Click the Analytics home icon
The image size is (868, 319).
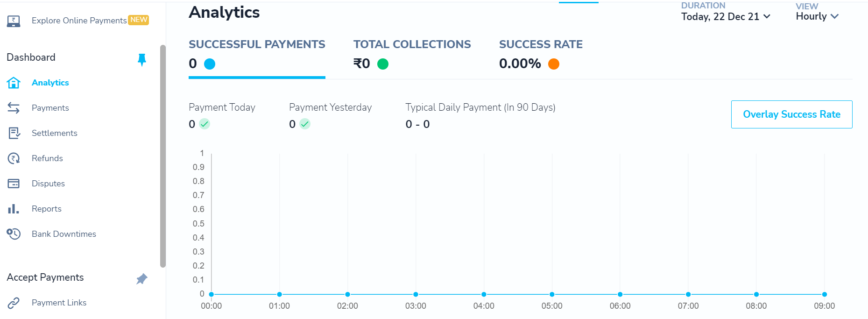click(14, 83)
